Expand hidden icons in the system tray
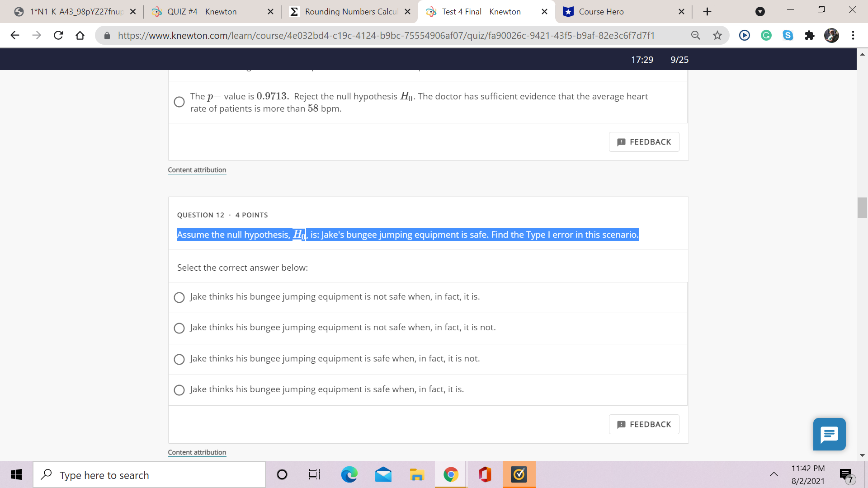 (x=774, y=474)
